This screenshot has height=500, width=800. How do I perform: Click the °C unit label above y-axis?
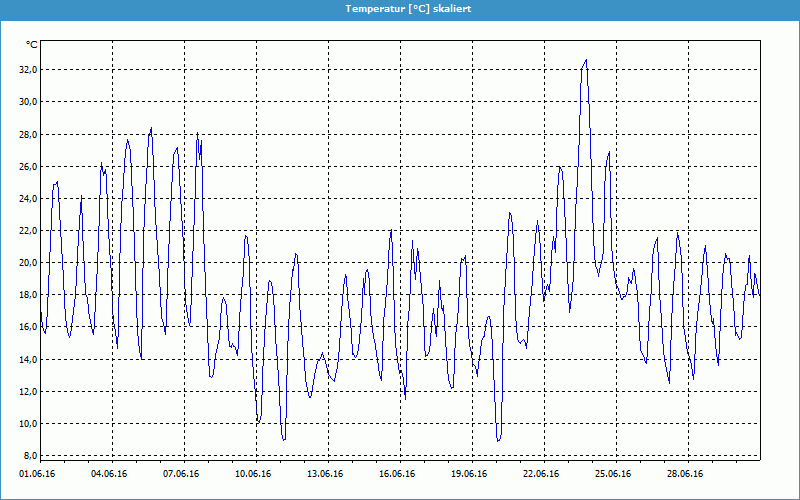[x=32, y=45]
